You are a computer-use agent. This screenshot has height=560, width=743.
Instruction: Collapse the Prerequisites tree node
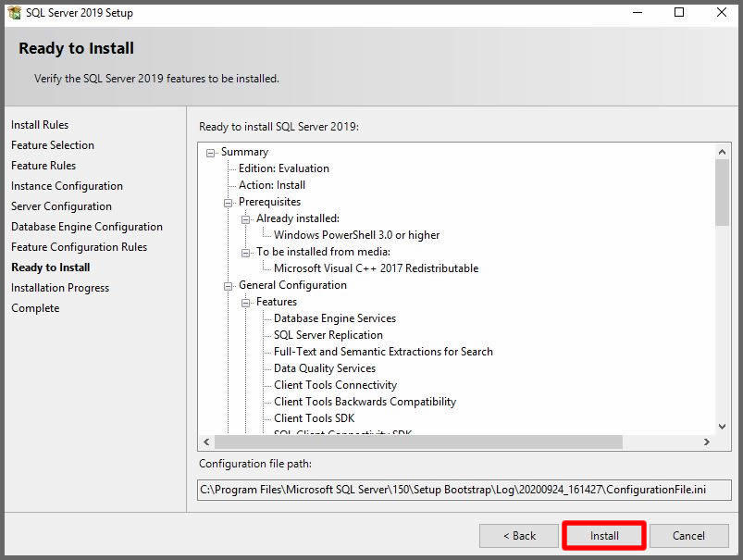pos(229,202)
